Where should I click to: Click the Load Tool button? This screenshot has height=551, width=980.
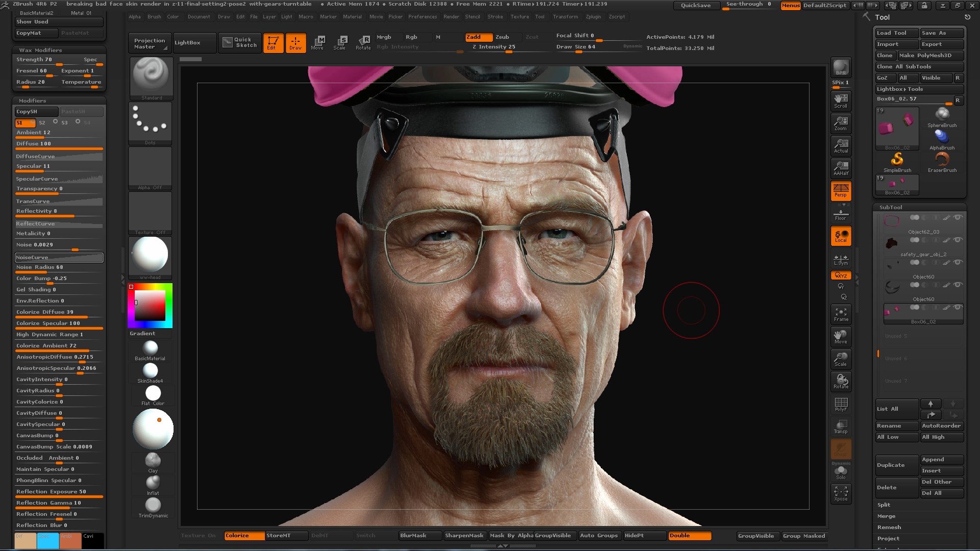coord(897,33)
